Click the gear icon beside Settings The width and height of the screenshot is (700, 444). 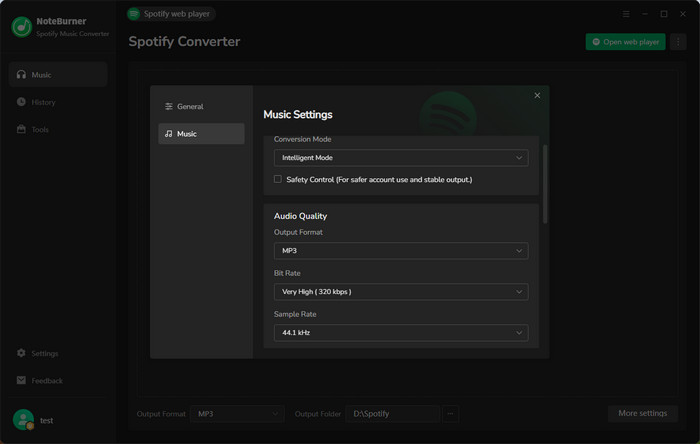pyautogui.click(x=21, y=353)
